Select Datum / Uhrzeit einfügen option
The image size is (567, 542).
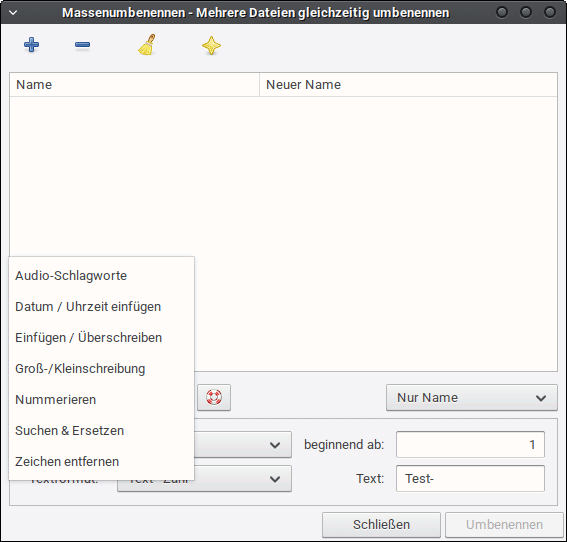click(101, 307)
